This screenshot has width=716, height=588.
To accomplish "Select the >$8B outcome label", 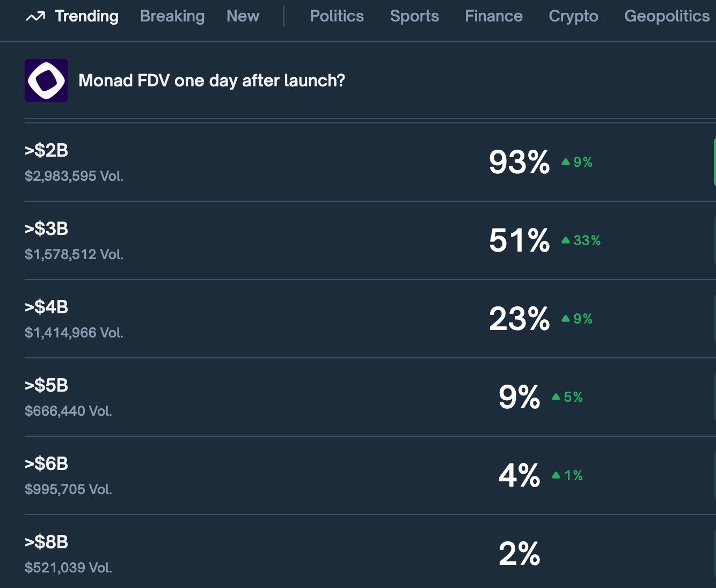I will coord(47,542).
